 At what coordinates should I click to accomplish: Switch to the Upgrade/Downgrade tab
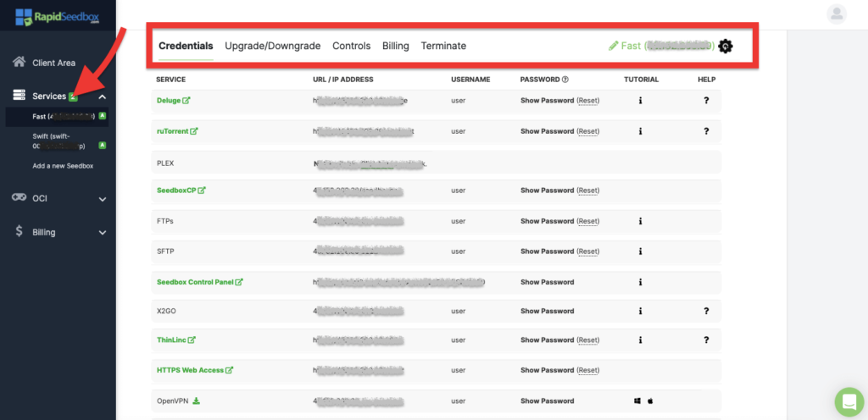[273, 46]
